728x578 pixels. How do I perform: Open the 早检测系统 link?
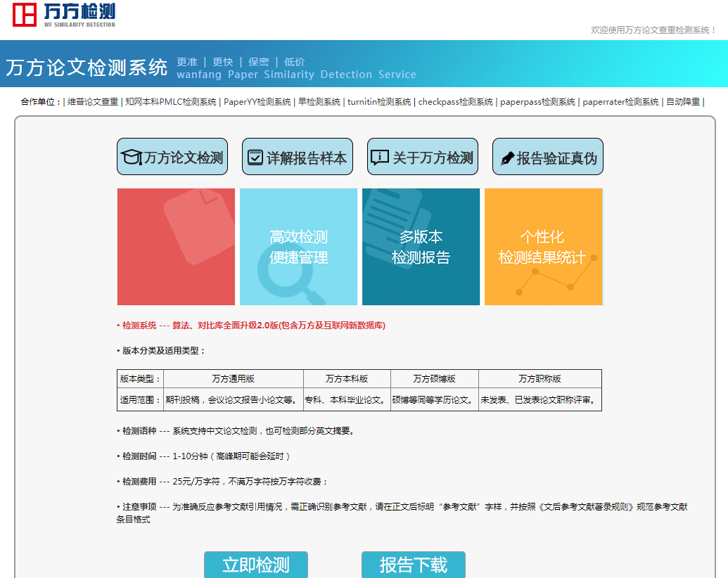point(319,102)
